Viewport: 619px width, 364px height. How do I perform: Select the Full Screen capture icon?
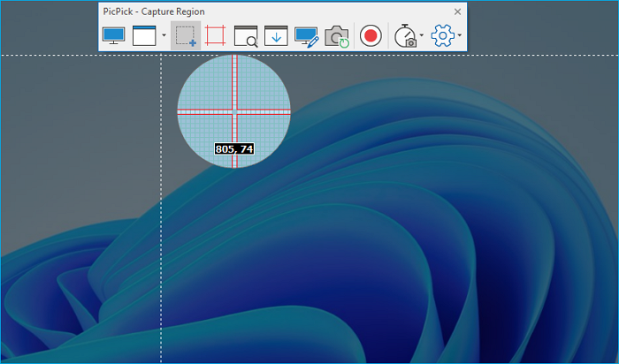click(114, 35)
